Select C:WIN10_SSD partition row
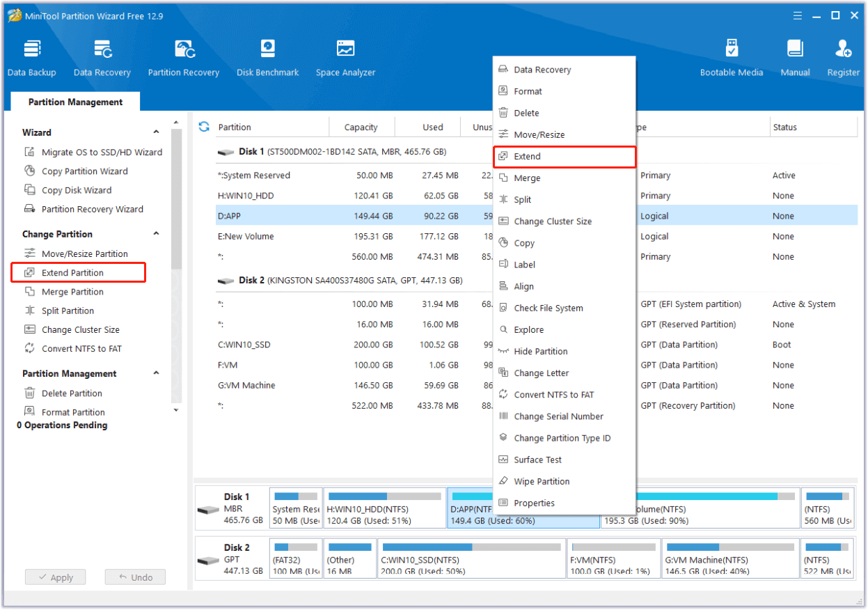Viewport: 868px width, 610px height. click(x=536, y=344)
